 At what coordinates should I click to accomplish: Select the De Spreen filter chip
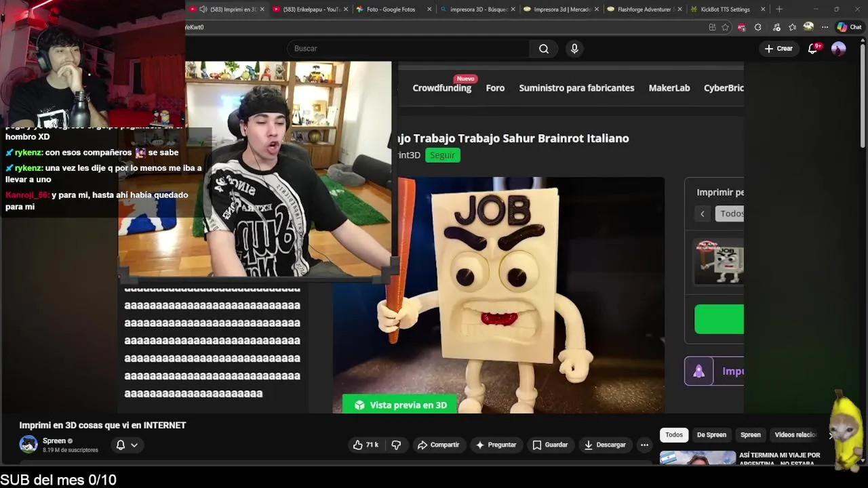click(x=711, y=434)
